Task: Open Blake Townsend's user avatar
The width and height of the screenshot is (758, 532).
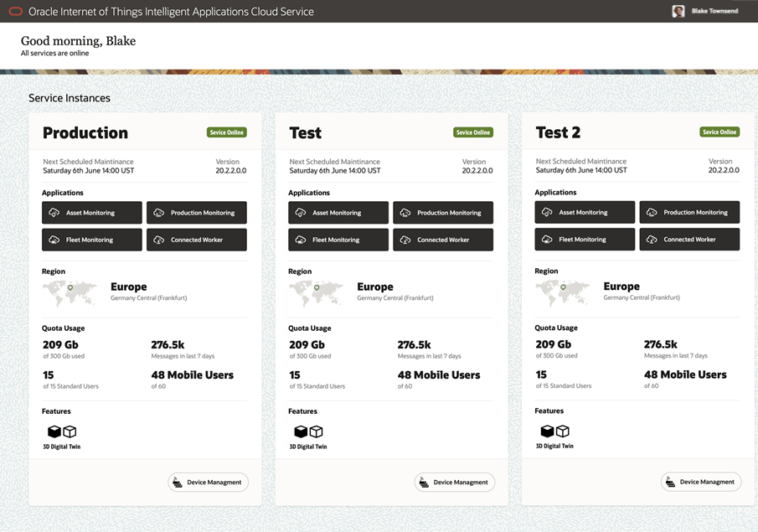Action: coord(678,12)
